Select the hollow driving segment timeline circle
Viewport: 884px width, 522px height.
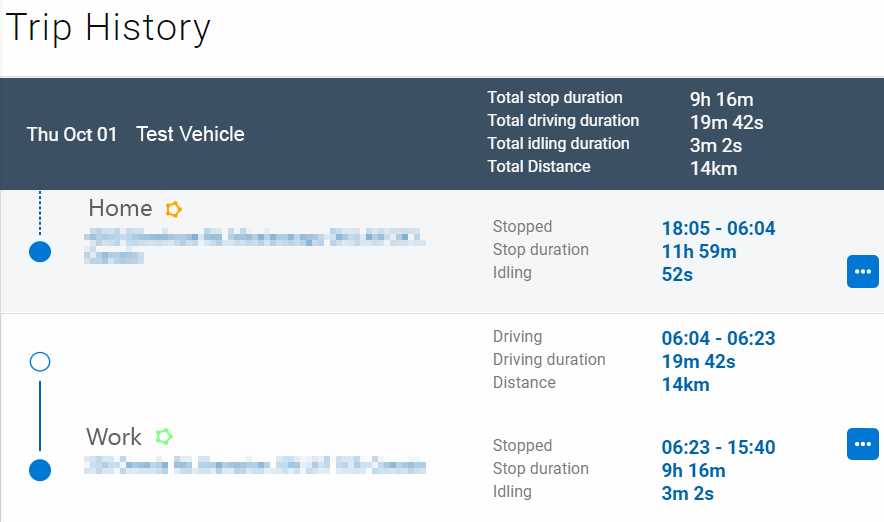[x=40, y=361]
